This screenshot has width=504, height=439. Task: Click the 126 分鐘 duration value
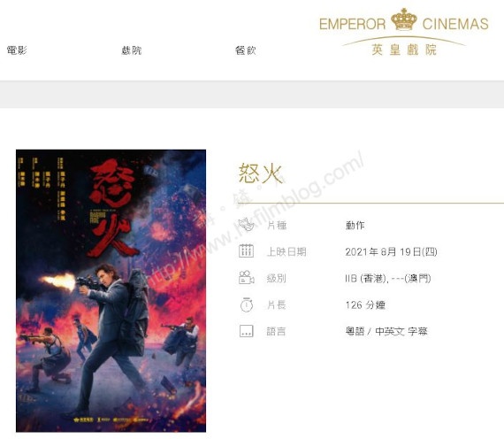(x=365, y=304)
